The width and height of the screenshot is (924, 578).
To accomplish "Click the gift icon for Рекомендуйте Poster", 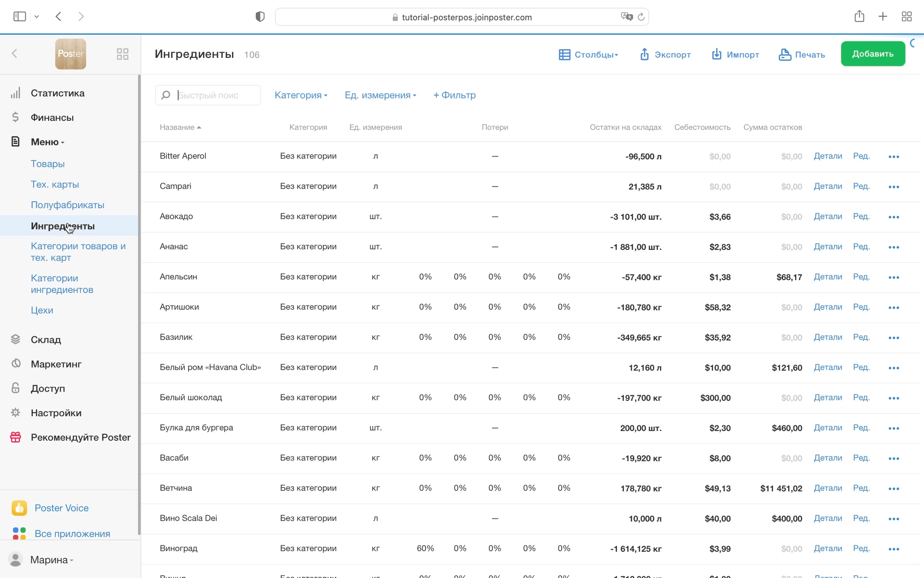I will click(15, 437).
